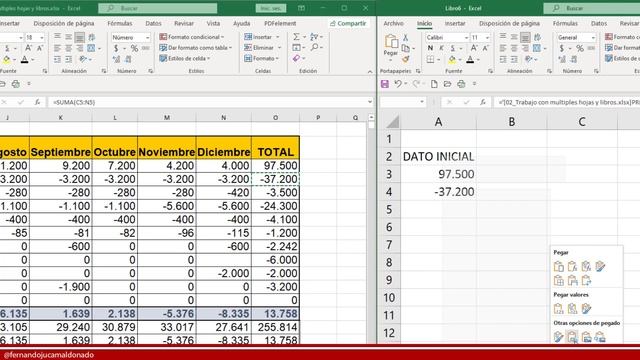This screenshot has height=360, width=640.
Task: Click the fx insert function icon in Libro6
Action: [483, 102]
